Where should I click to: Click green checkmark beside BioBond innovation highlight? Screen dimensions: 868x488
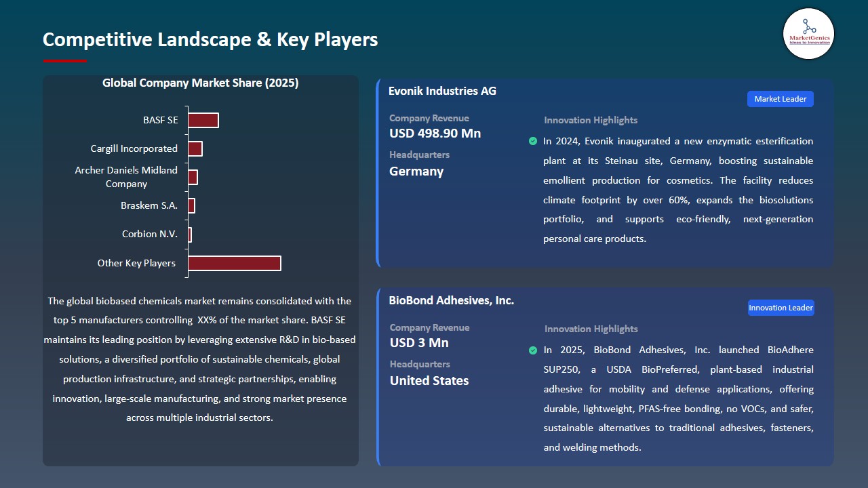533,350
